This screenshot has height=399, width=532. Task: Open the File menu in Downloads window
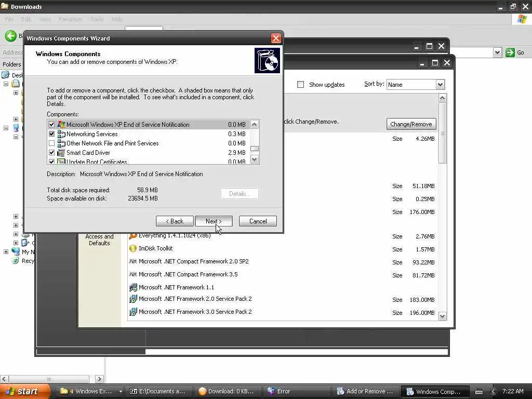pyautogui.click(x=9, y=19)
